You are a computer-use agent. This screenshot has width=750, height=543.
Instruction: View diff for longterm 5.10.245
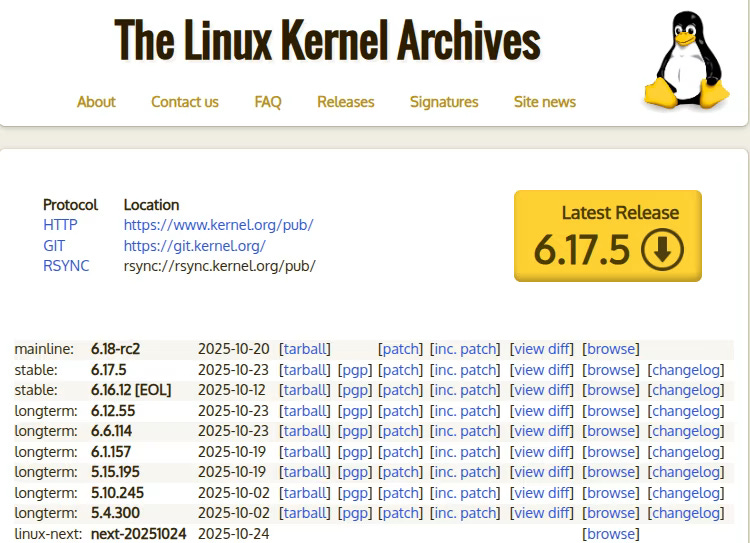(541, 493)
